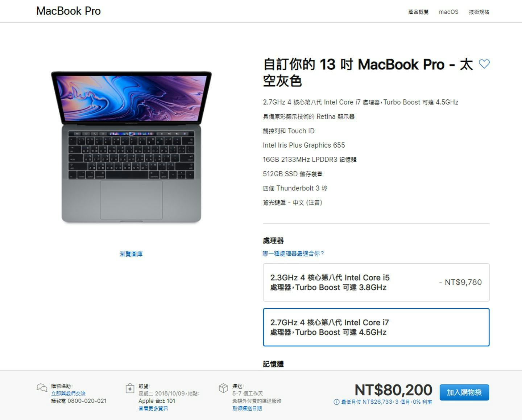
Task: Open the macOS tab
Action: (x=448, y=12)
